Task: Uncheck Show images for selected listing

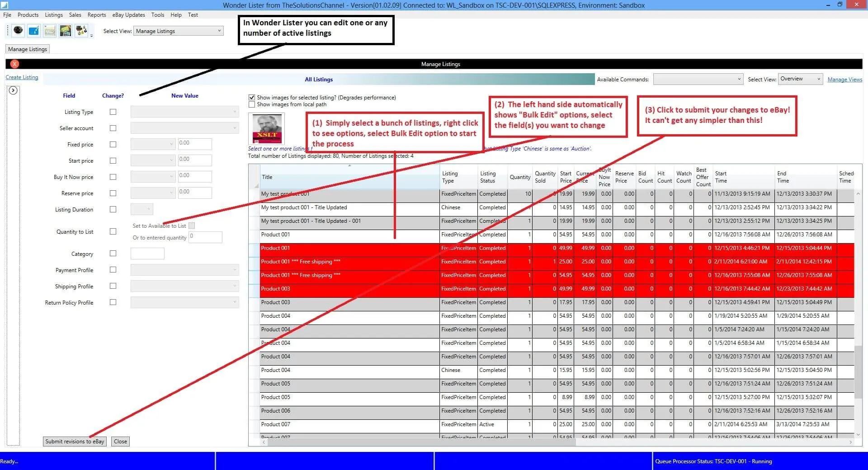Action: pos(252,97)
